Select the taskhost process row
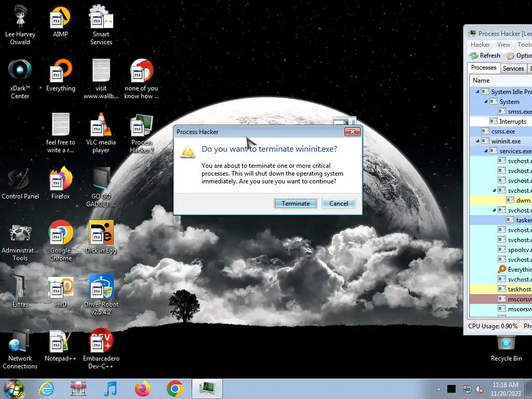The width and height of the screenshot is (532, 399). click(501, 289)
